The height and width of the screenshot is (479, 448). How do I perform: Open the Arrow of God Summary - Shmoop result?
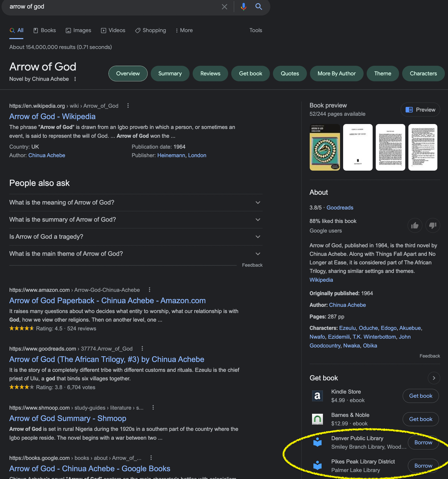pyautogui.click(x=68, y=418)
